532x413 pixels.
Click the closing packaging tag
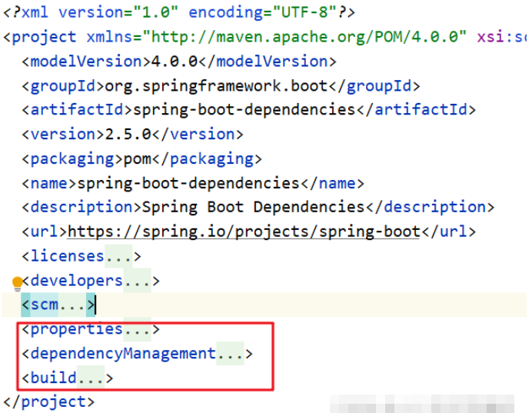tap(207, 159)
